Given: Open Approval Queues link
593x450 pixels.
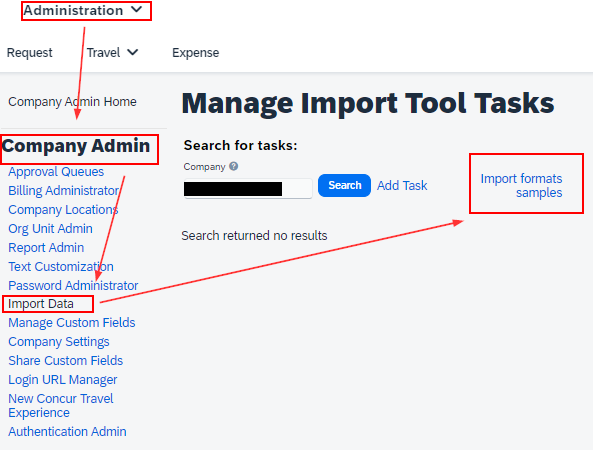Looking at the screenshot, I should (56, 172).
